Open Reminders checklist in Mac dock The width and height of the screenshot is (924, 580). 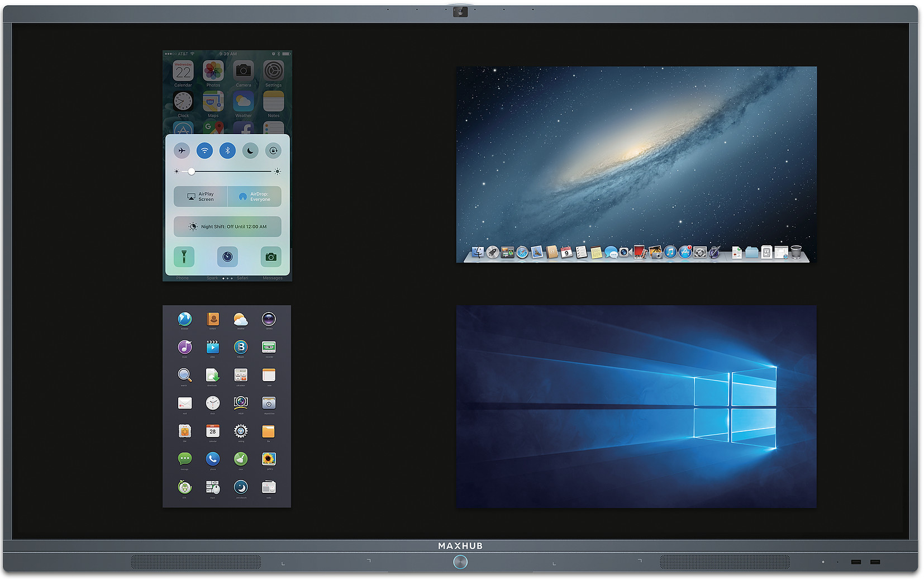(x=581, y=252)
